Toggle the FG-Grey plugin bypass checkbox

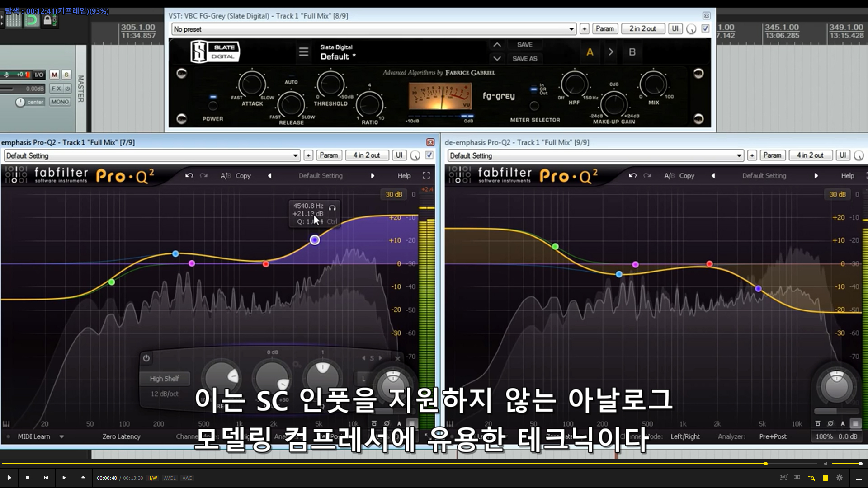705,28
